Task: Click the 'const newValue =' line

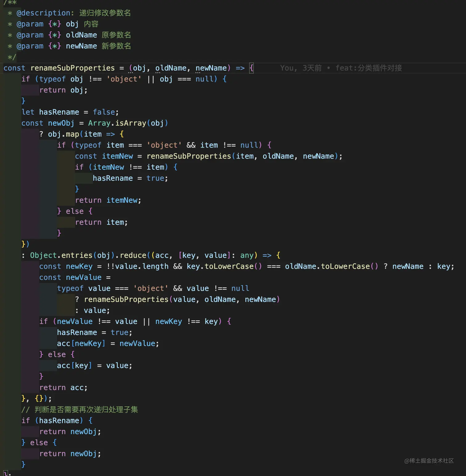Action: [x=75, y=277]
